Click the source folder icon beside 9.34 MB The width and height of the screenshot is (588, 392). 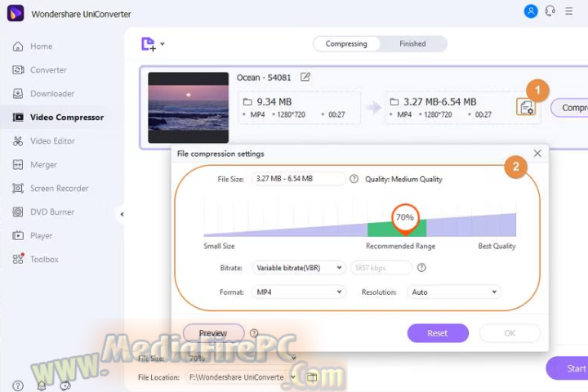click(x=247, y=101)
